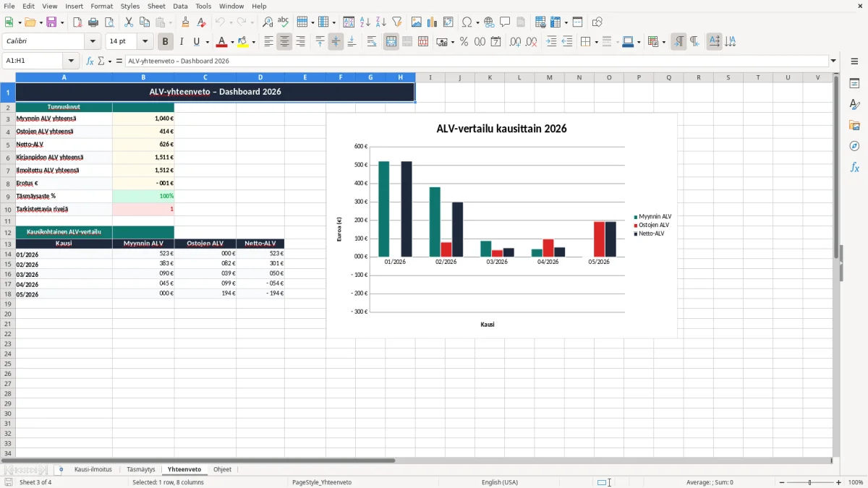Switch to the Täsmäytys sheet tab
This screenshot has width=868, height=488.
pyautogui.click(x=141, y=469)
